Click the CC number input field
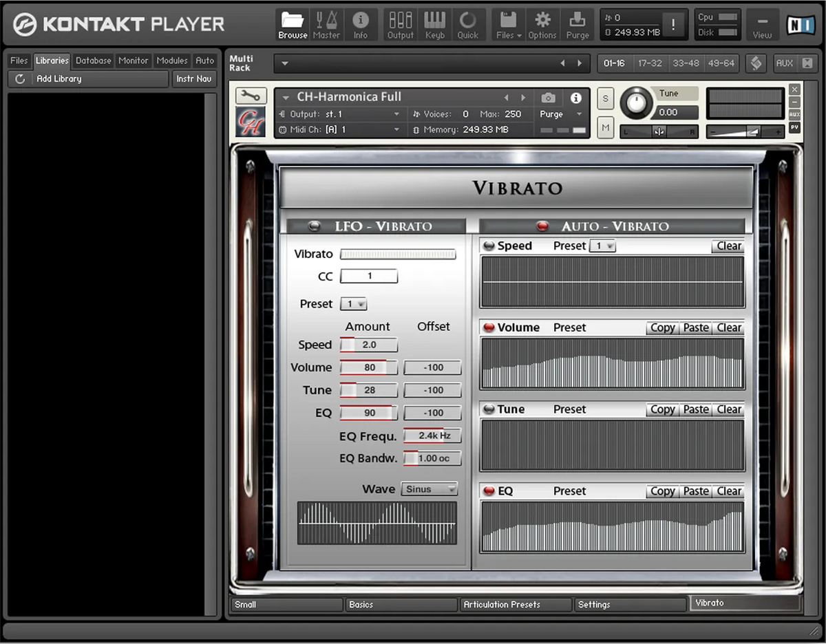This screenshot has width=826, height=644. pos(369,277)
